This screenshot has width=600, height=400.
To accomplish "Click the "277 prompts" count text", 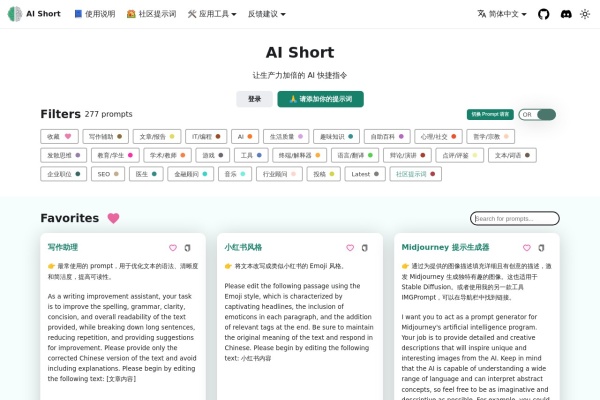I will pyautogui.click(x=108, y=114).
